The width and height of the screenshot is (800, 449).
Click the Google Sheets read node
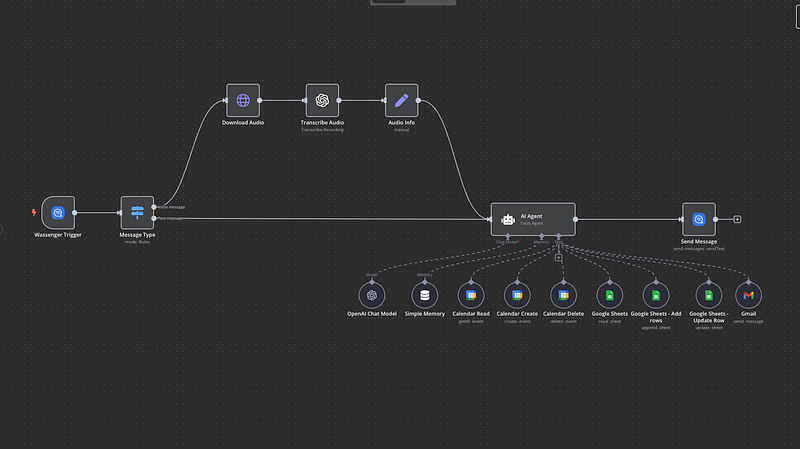(609, 295)
